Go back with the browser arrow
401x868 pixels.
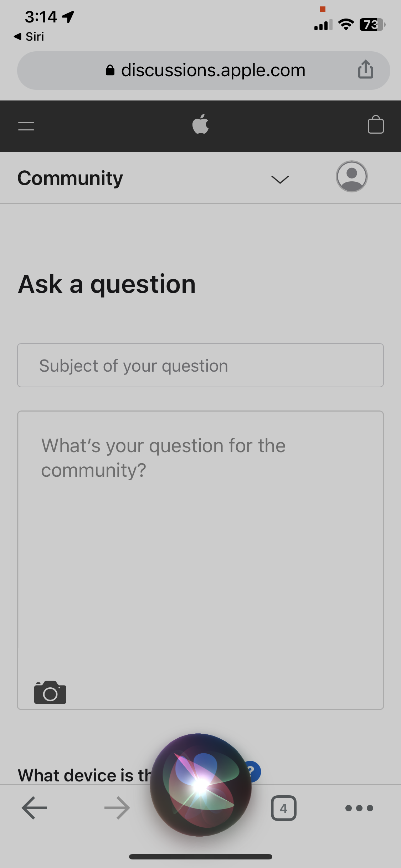pos(35,808)
